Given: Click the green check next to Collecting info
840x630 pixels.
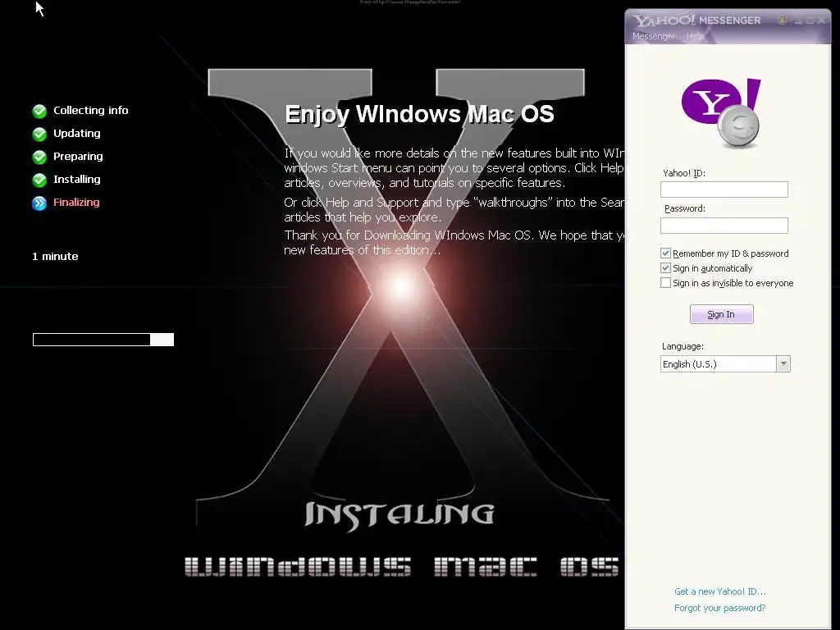Looking at the screenshot, I should pyautogui.click(x=39, y=111).
